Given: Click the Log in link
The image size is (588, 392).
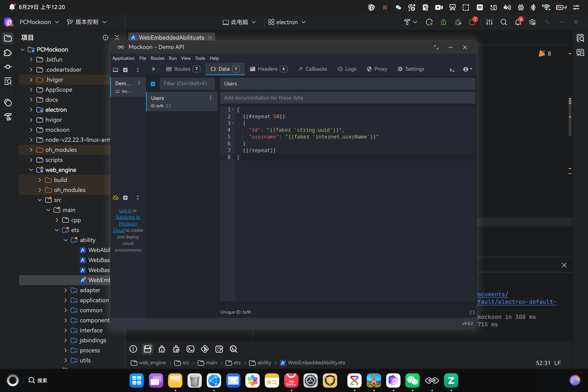Looking at the screenshot, I should click(x=125, y=211).
